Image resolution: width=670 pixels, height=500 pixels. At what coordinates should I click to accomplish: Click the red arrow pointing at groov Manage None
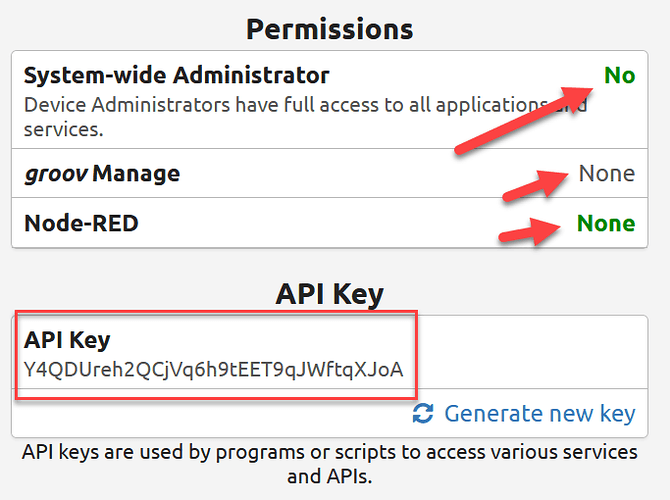(535, 185)
